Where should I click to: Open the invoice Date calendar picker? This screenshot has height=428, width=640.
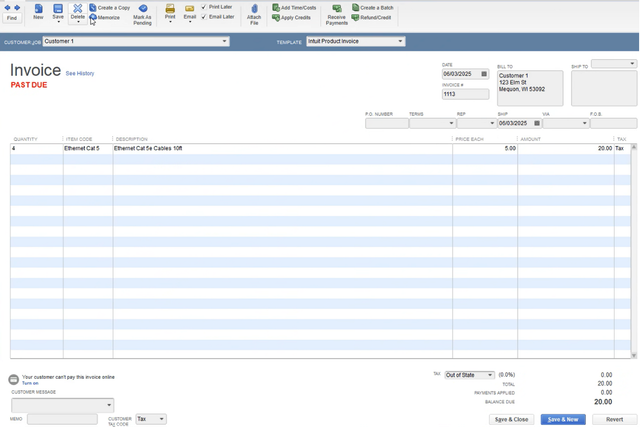coord(484,74)
